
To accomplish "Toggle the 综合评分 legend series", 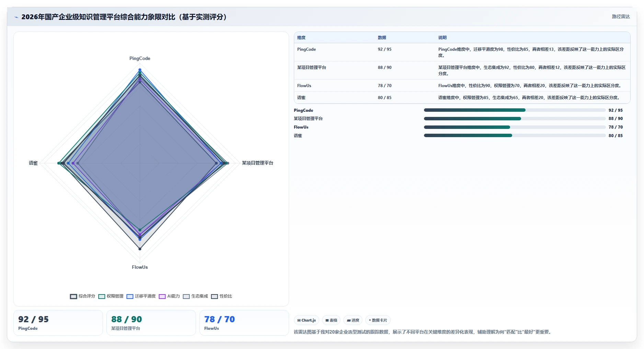I will [82, 296].
